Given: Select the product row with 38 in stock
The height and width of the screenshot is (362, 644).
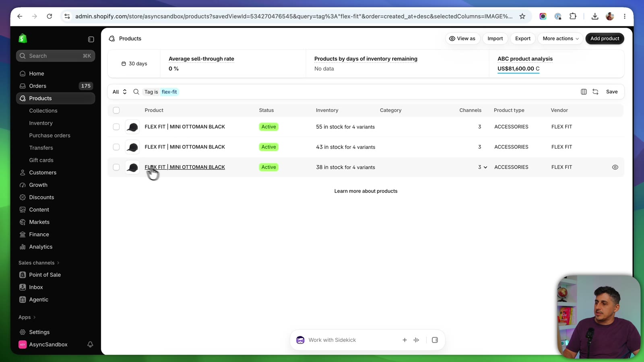Looking at the screenshot, I should pos(116,167).
